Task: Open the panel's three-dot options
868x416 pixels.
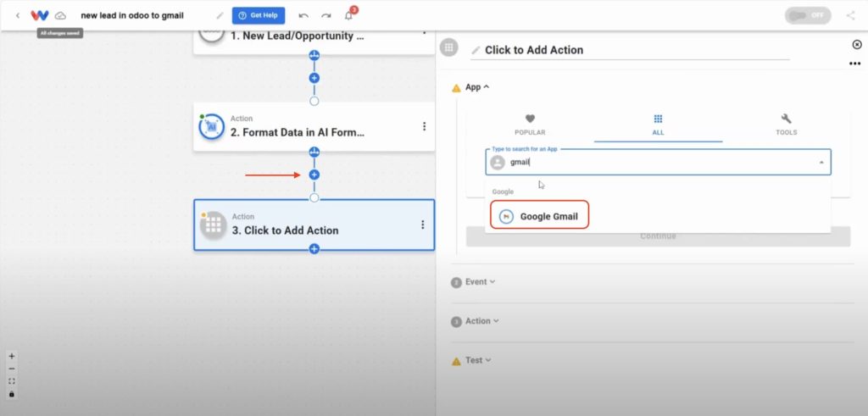Action: click(854, 64)
